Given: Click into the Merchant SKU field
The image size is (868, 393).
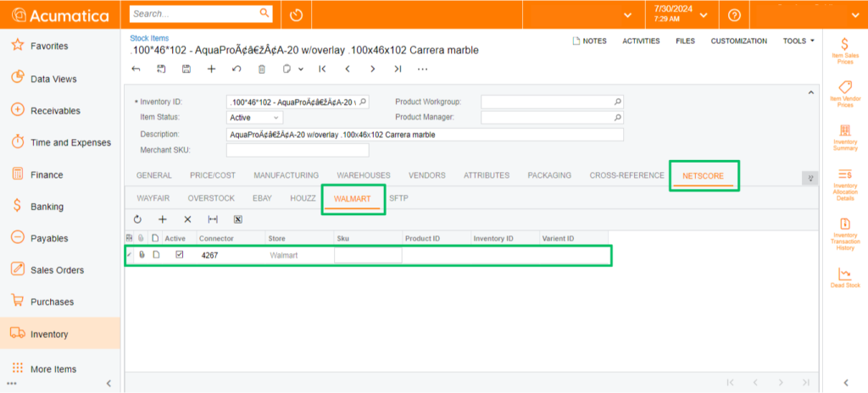Looking at the screenshot, I should [x=298, y=150].
